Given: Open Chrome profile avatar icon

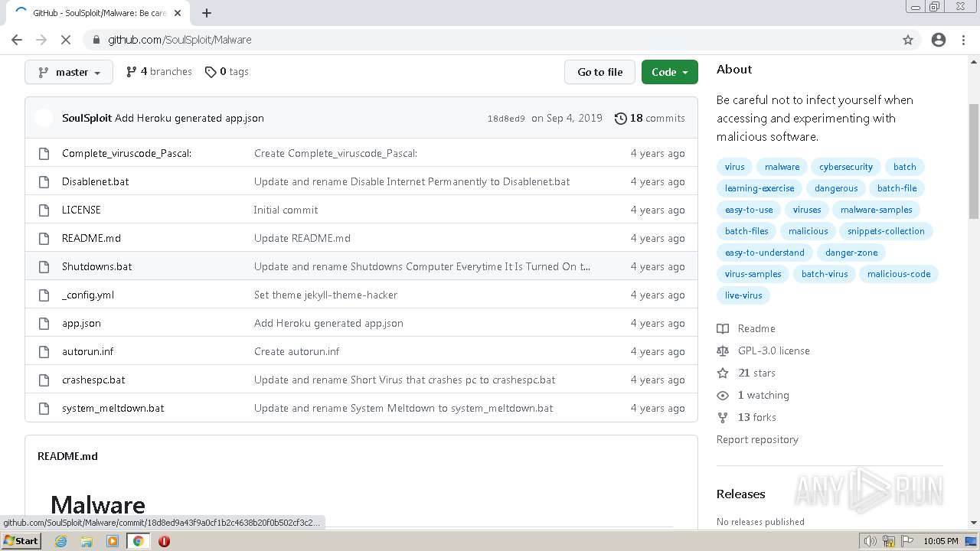Looking at the screenshot, I should pos(939,40).
